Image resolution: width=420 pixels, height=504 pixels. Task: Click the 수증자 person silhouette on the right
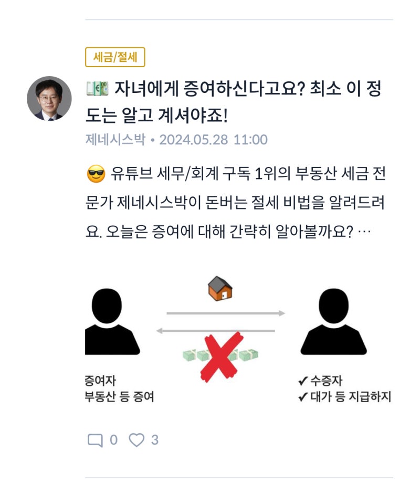pyautogui.click(x=333, y=321)
